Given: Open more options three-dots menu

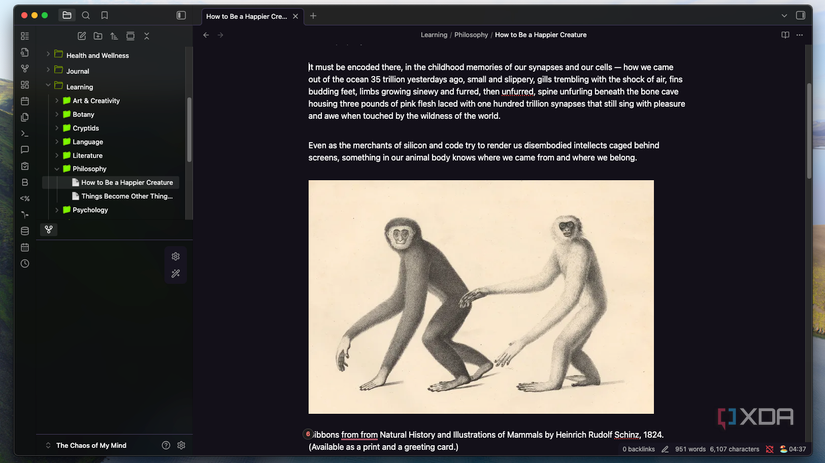Looking at the screenshot, I should [799, 35].
